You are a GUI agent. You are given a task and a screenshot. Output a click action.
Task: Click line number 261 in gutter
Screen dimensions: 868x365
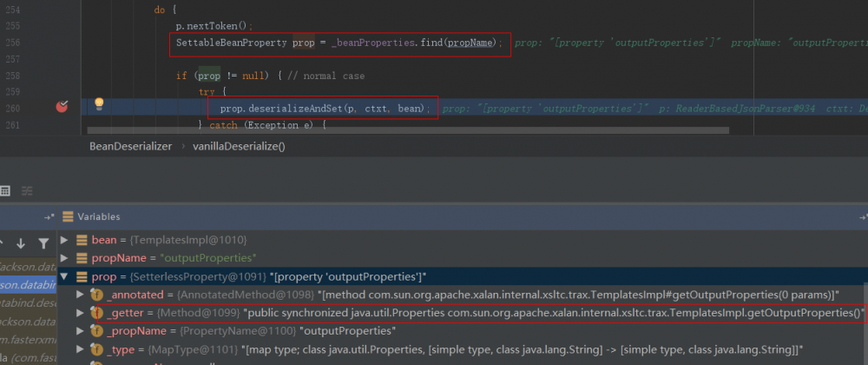15,124
